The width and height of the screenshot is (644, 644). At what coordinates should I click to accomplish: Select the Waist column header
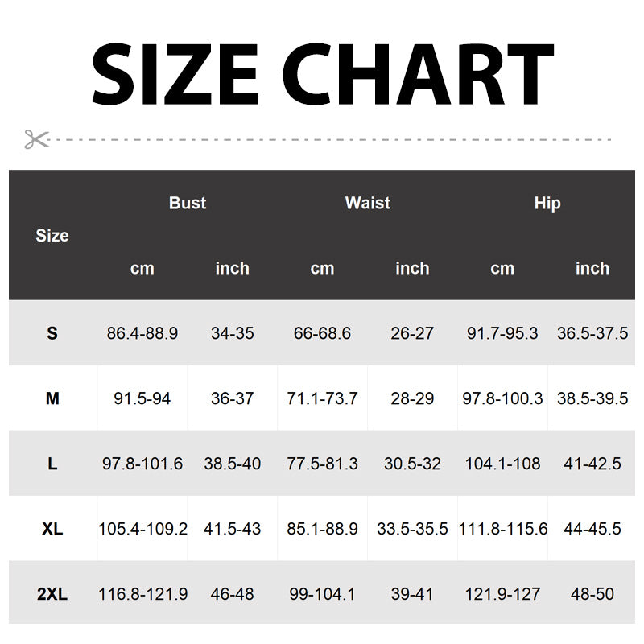(367, 204)
